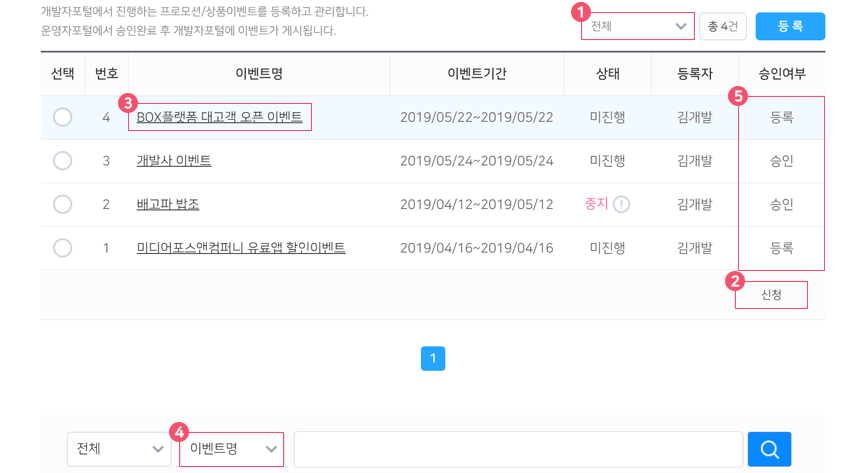Screen dimensions: 868x473
Task: Select radio button for 개발사 이벤트 row
Action: [63, 161]
